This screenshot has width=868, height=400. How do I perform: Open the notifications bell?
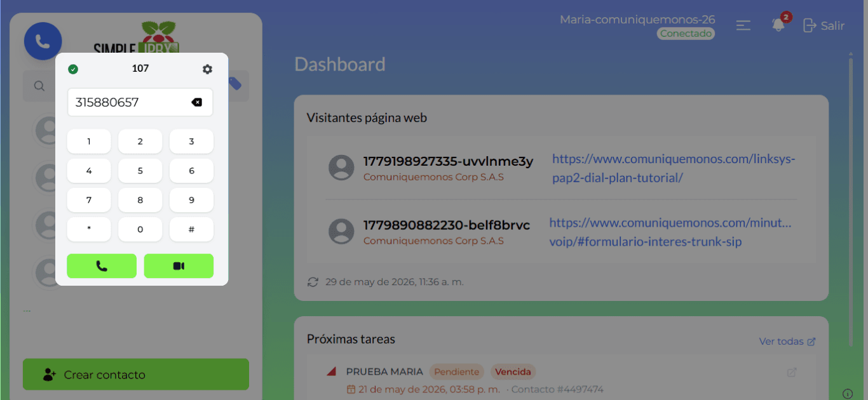(x=778, y=25)
